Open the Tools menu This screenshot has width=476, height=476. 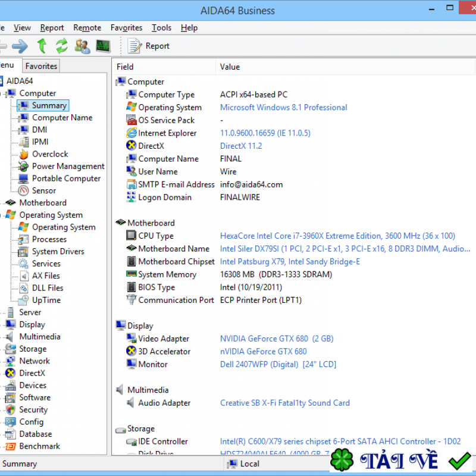tap(161, 27)
